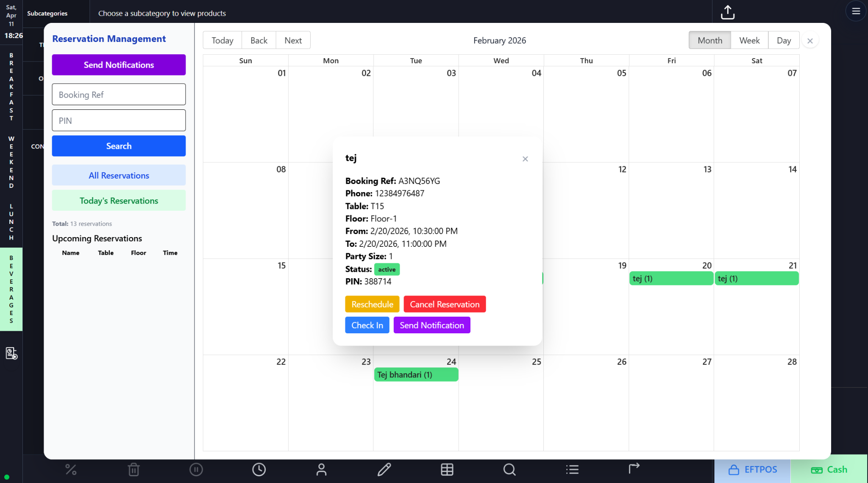This screenshot has width=868, height=483.
Task: Show All Reservations
Action: (x=119, y=175)
